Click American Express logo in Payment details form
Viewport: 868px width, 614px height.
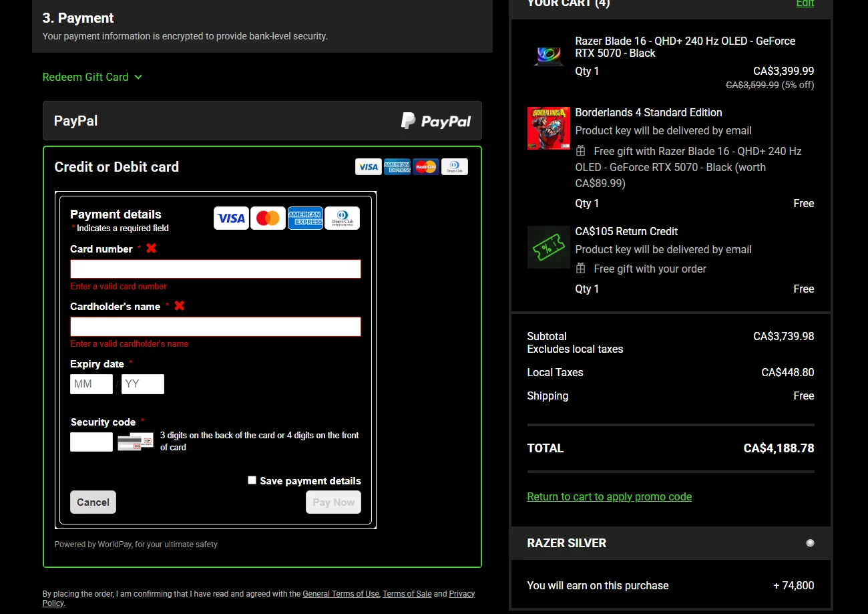click(305, 218)
